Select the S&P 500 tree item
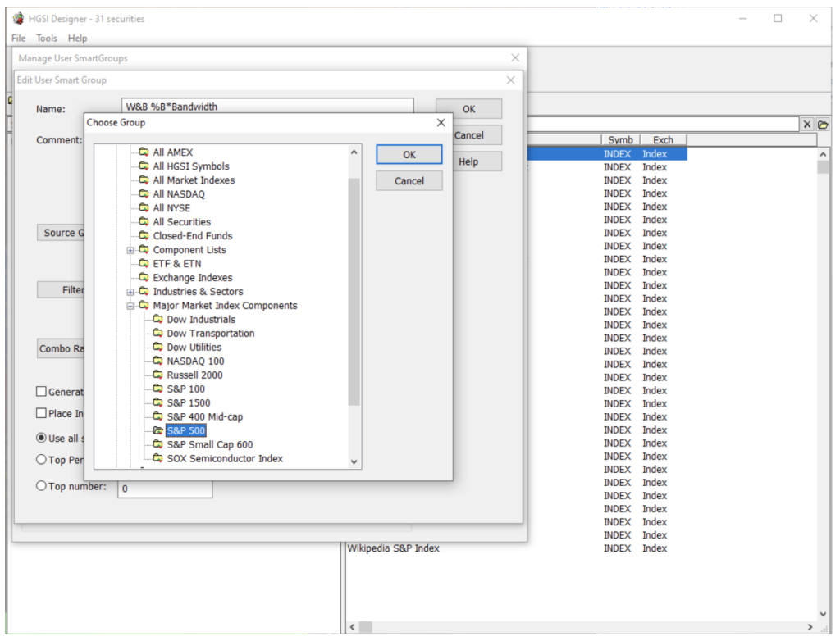The width and height of the screenshot is (840, 641). click(x=186, y=430)
